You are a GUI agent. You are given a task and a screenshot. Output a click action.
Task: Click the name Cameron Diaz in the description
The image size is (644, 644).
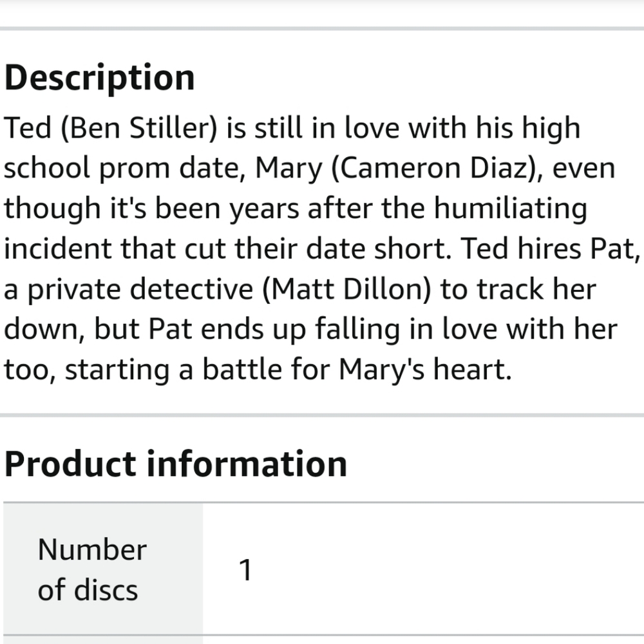point(433,168)
